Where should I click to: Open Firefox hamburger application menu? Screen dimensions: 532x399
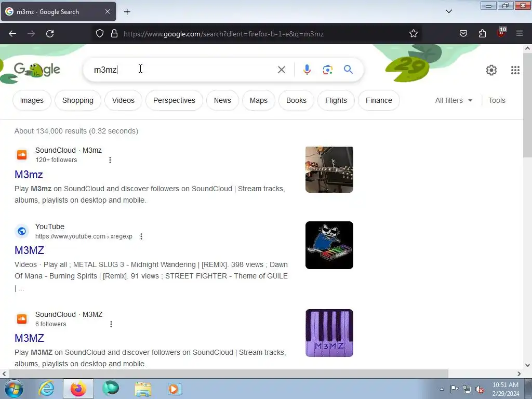pyautogui.click(x=520, y=34)
